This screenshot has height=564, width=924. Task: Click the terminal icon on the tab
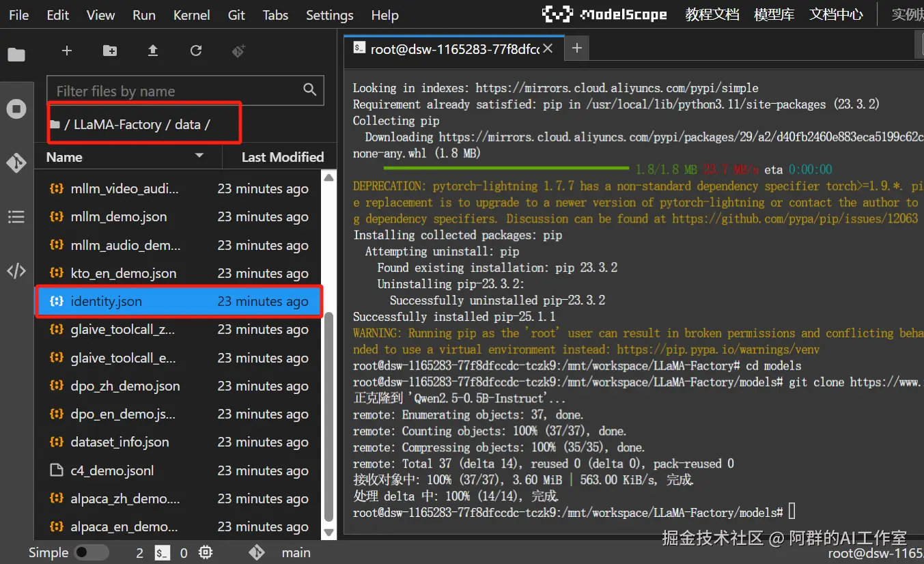tap(359, 48)
